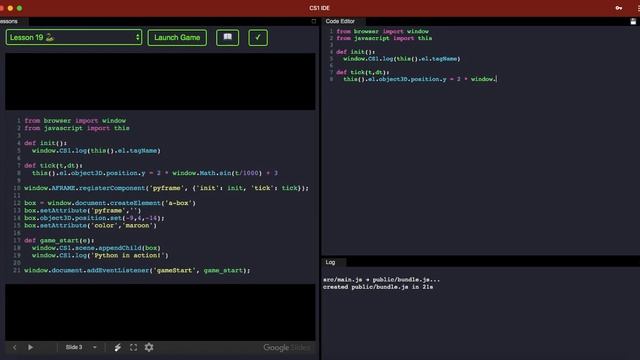Image resolution: width=640 pixels, height=360 pixels.
Task: Click 'src/main.js → public/bundle.js...' log line
Action: 381,280
